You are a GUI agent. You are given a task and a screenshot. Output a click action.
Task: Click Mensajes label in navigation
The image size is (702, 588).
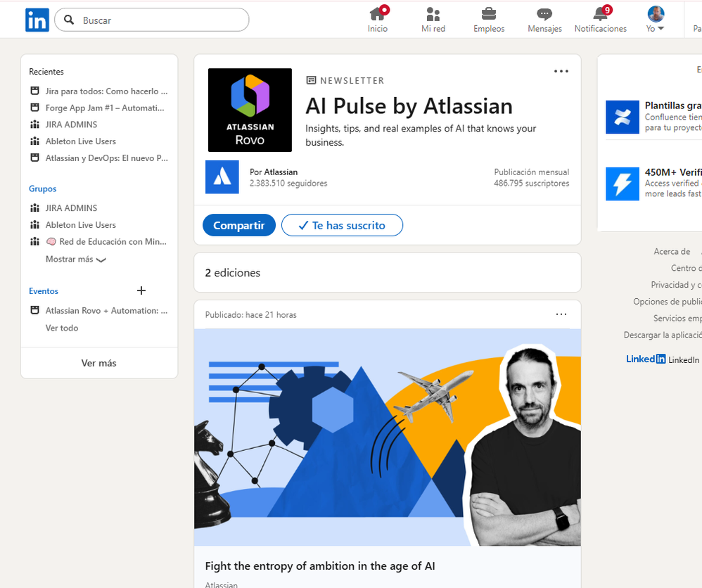pos(544,29)
